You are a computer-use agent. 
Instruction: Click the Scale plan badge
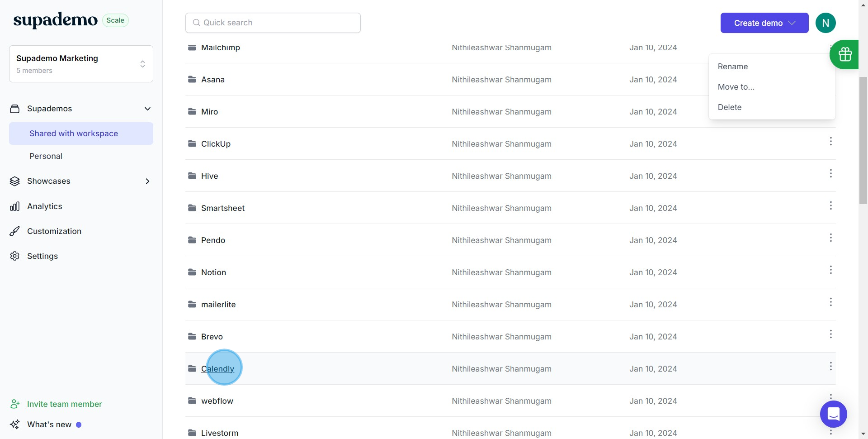pyautogui.click(x=115, y=20)
